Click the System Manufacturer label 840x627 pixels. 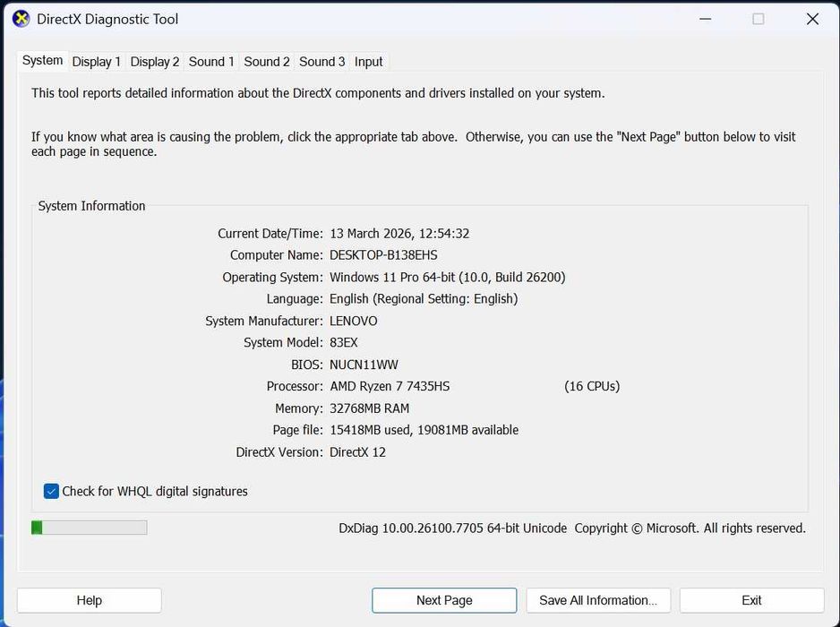point(264,321)
